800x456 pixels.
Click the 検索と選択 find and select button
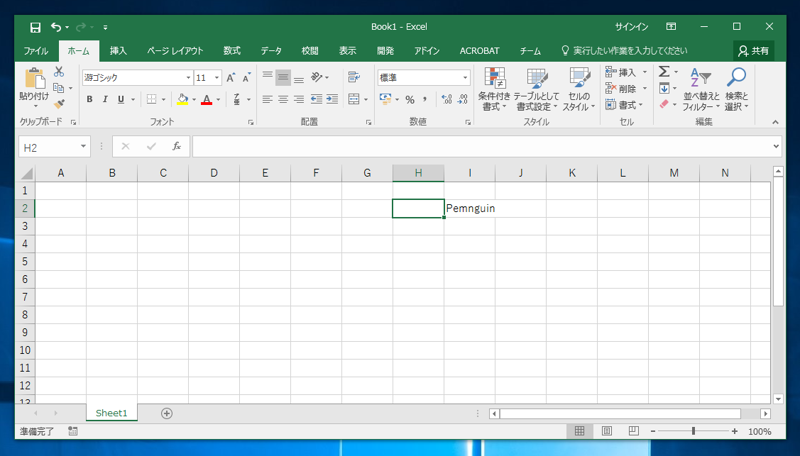[x=736, y=89]
